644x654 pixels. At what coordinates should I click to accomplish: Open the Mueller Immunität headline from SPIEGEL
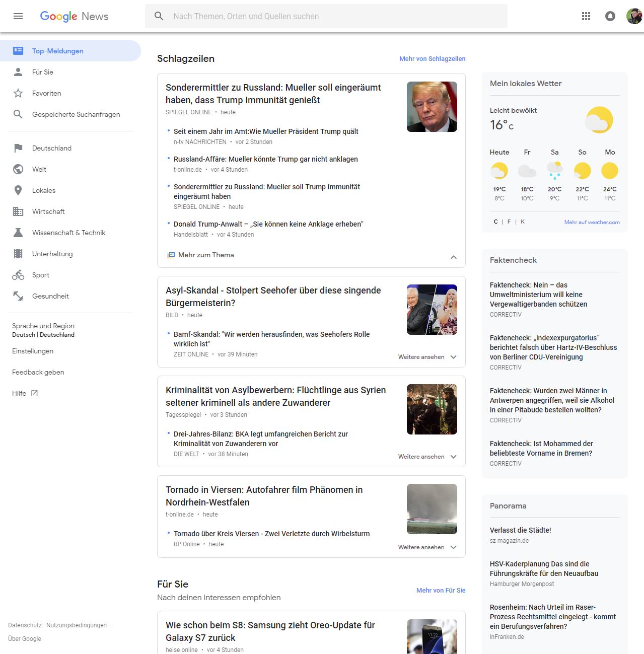[273, 94]
